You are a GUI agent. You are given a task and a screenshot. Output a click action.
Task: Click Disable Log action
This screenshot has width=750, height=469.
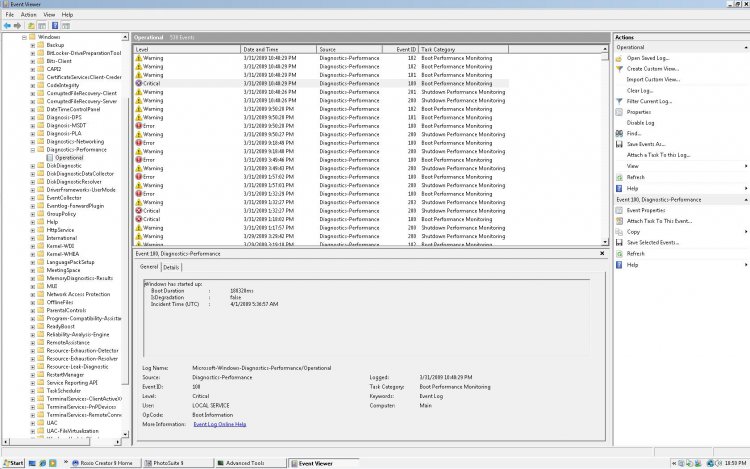tap(640, 123)
